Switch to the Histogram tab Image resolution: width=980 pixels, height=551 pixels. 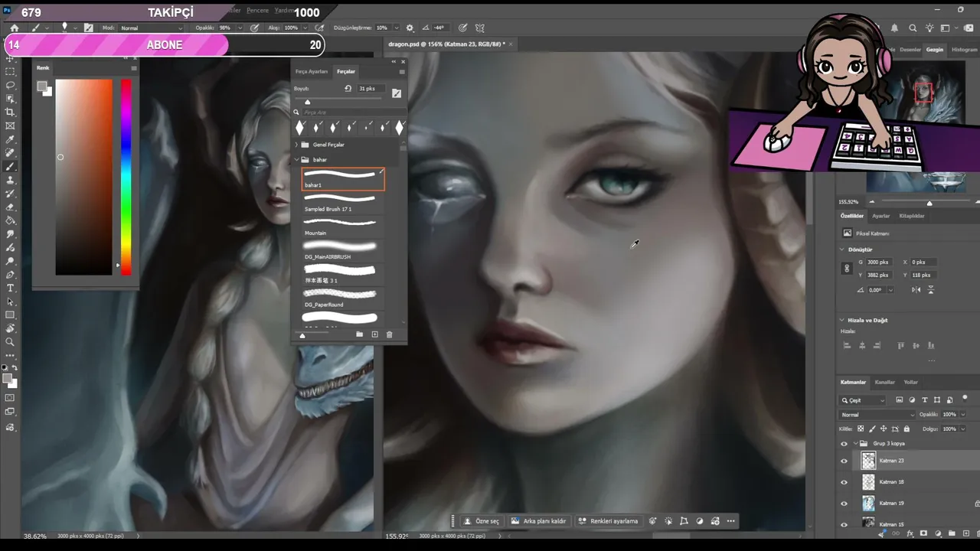[x=964, y=50]
